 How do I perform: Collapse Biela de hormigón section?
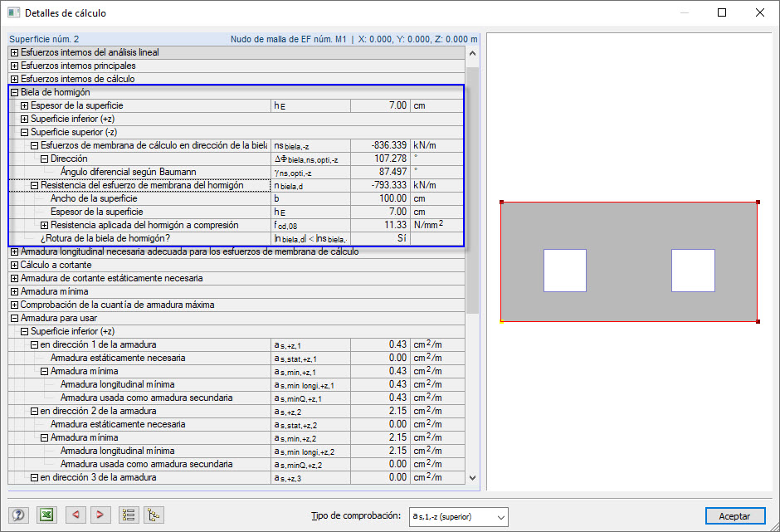point(14,92)
